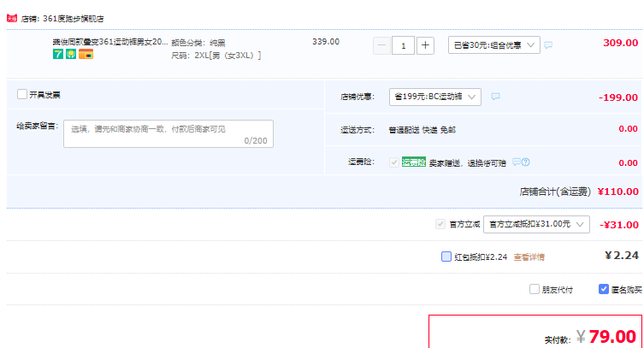Click the minus quantity button

pos(381,45)
